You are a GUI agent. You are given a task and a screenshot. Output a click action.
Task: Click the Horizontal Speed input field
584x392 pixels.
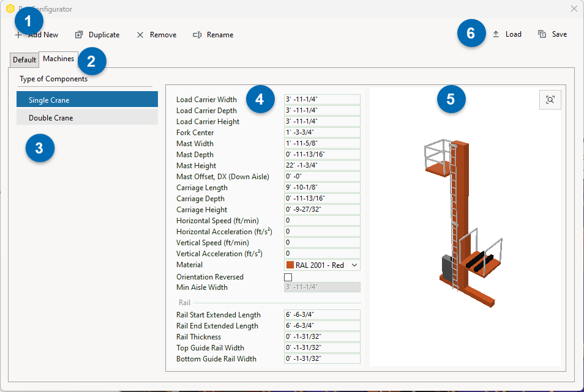click(x=321, y=221)
